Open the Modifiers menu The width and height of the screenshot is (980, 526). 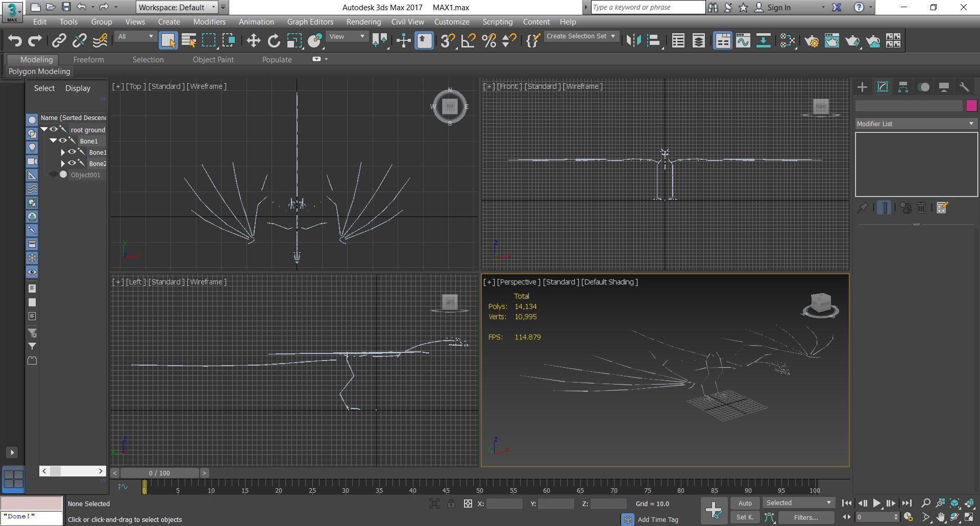tap(209, 22)
